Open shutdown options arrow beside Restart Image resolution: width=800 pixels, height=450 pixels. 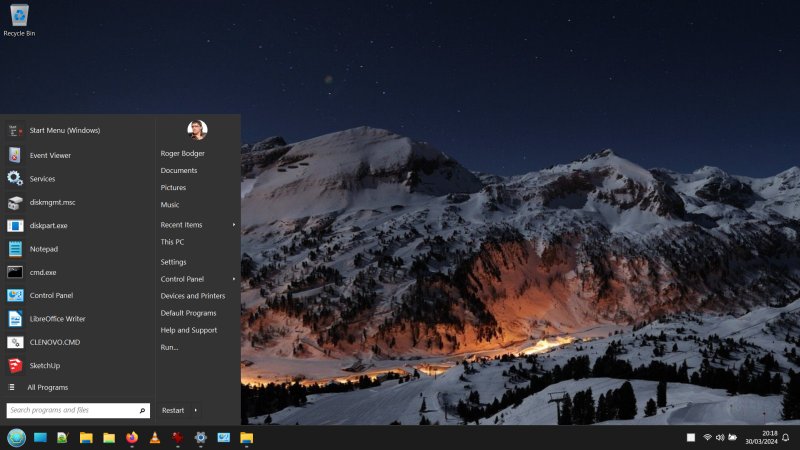point(195,410)
